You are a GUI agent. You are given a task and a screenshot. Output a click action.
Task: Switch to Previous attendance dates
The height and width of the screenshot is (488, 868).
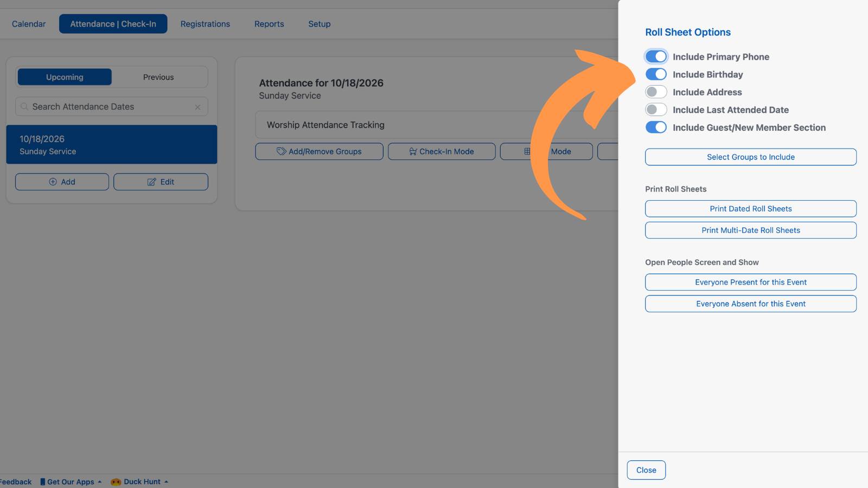(x=158, y=77)
